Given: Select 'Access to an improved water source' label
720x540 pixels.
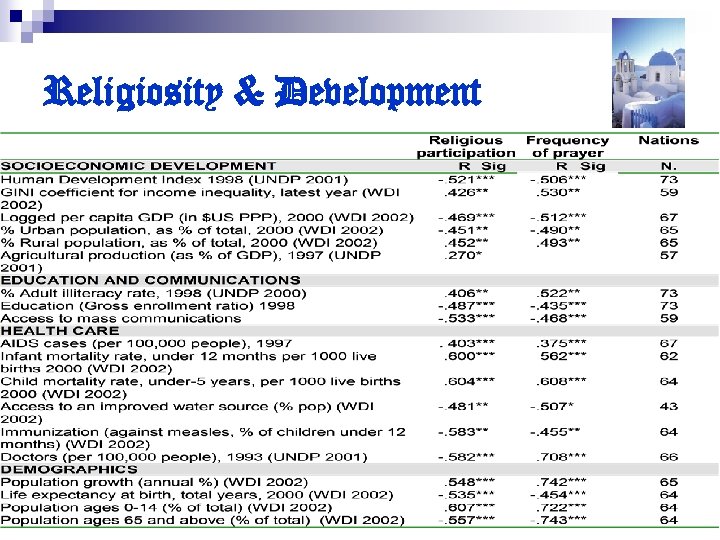Looking at the screenshot, I should (x=187, y=413).
